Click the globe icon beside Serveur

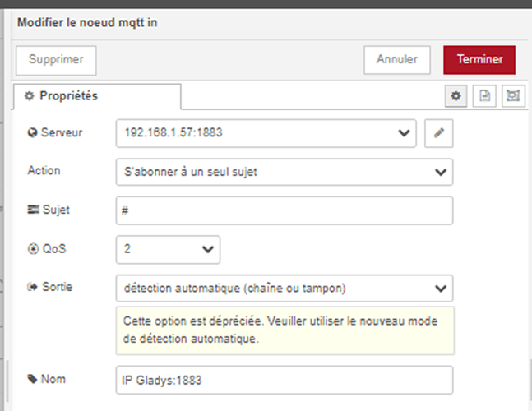tap(32, 132)
